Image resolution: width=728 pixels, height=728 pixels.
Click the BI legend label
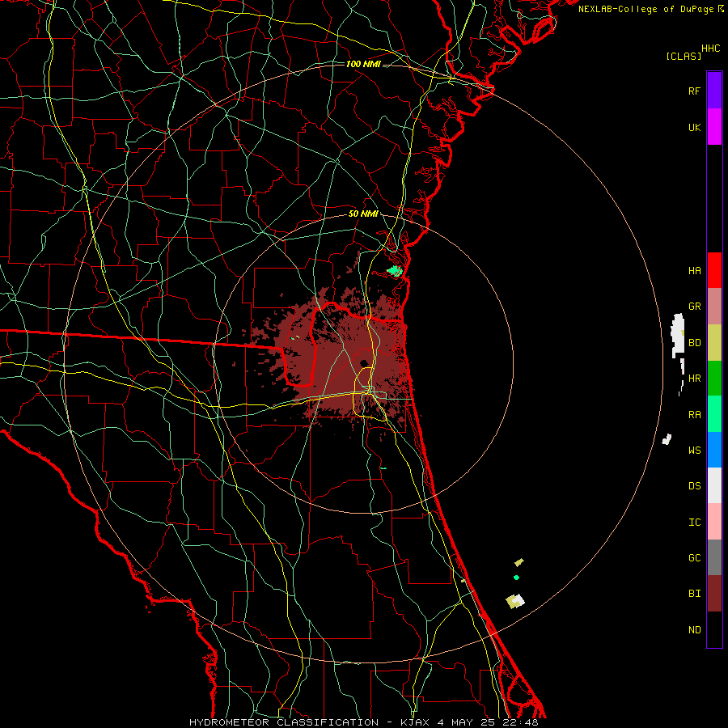pyautogui.click(x=694, y=594)
